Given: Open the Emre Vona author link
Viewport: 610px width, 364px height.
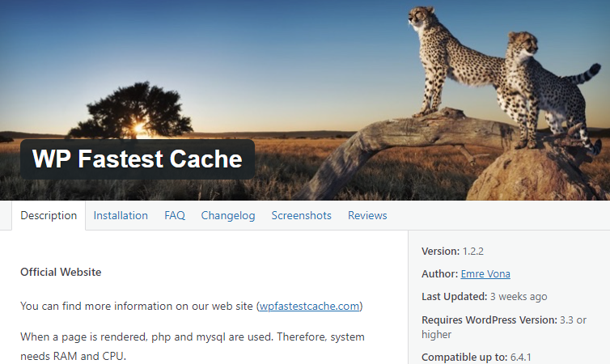Looking at the screenshot, I should 485,273.
